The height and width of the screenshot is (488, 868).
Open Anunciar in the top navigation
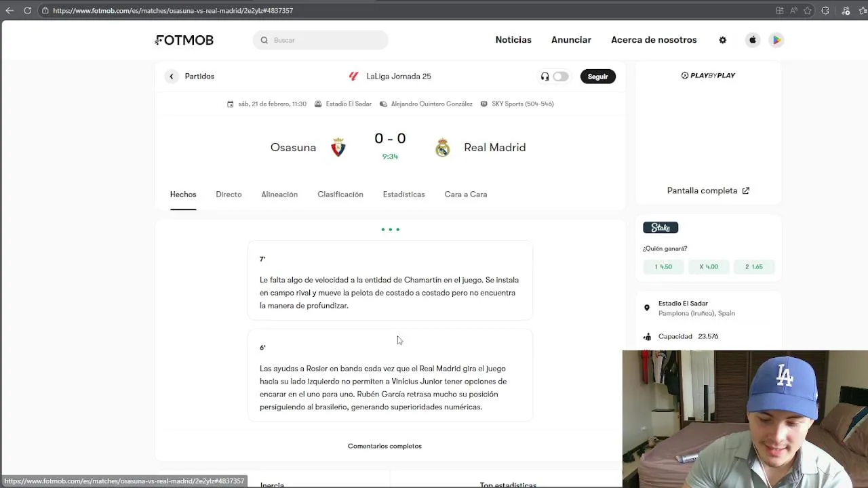pos(571,40)
